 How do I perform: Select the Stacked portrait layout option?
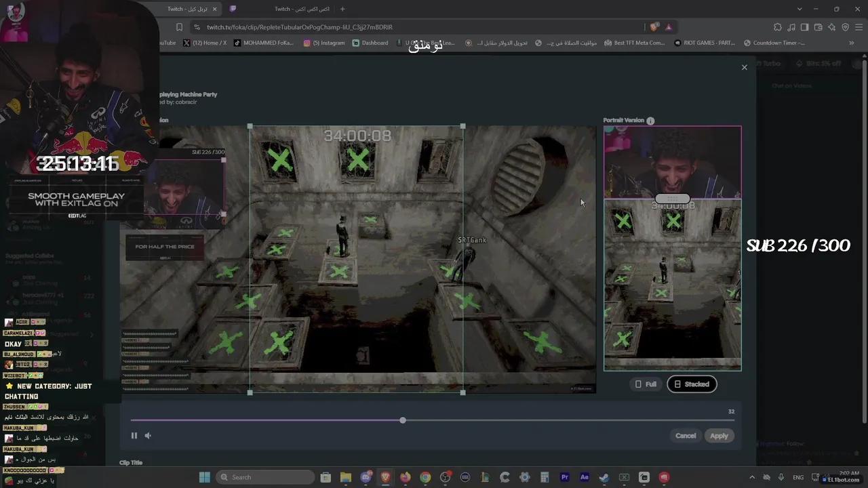click(x=692, y=384)
